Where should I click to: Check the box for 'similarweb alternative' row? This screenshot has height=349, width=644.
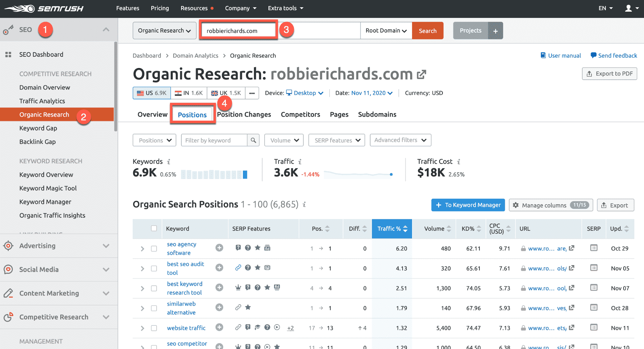(x=154, y=308)
